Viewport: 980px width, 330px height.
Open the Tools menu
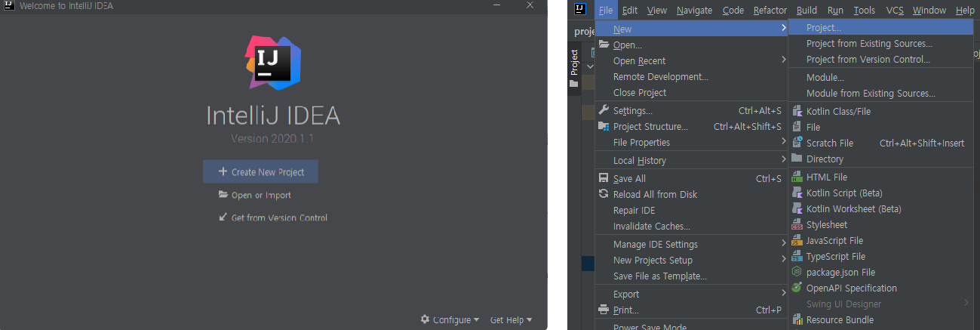(x=865, y=10)
